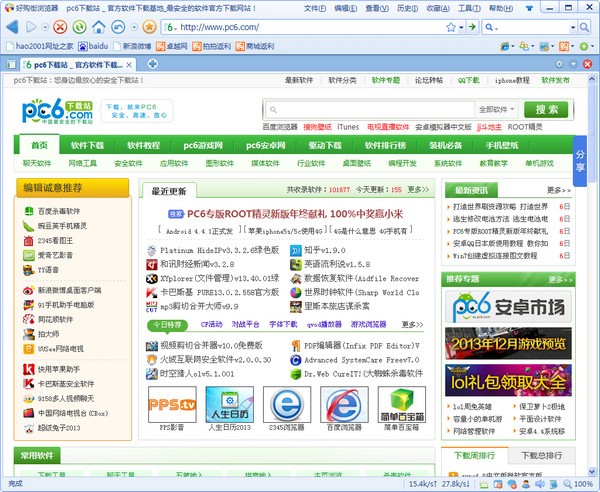Open the lol礼包领取大全 banner
600x492 pixels.
pyautogui.click(x=508, y=380)
